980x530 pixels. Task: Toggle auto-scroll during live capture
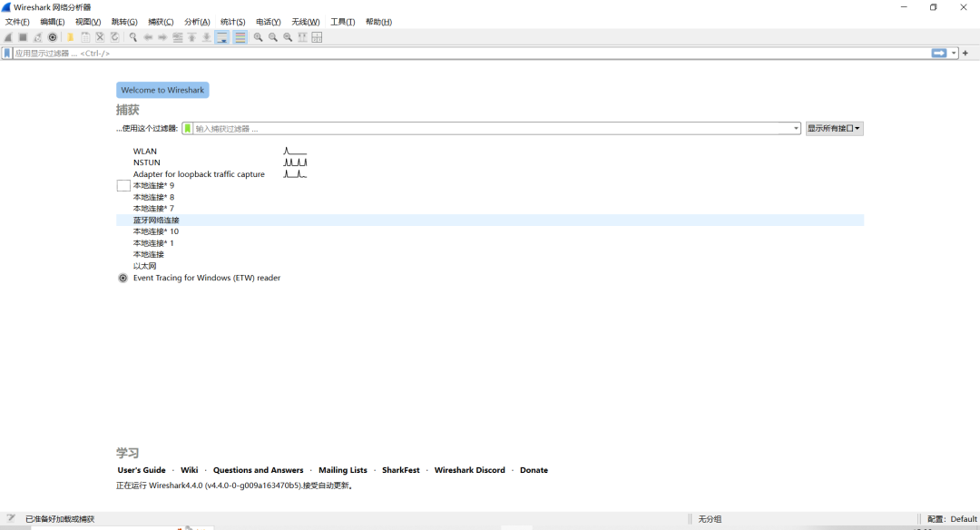click(222, 37)
